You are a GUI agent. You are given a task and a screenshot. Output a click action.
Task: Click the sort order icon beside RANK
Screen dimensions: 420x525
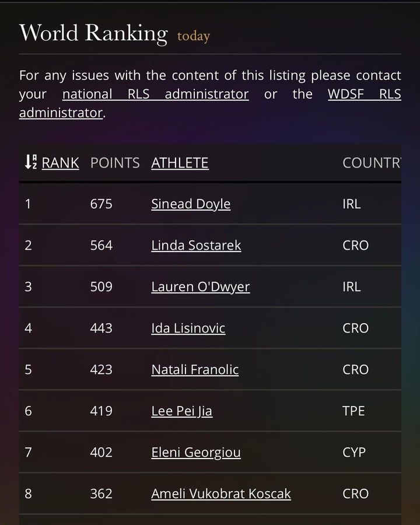[30, 162]
